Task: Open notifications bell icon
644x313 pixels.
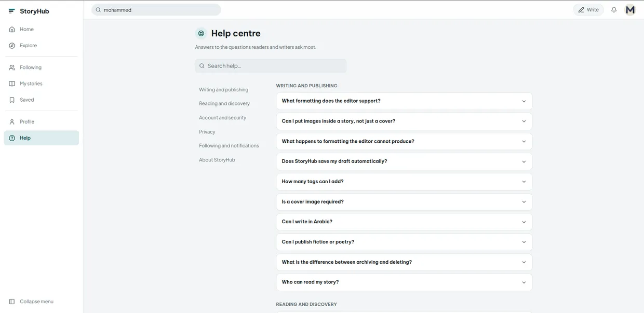Action: coord(614,10)
